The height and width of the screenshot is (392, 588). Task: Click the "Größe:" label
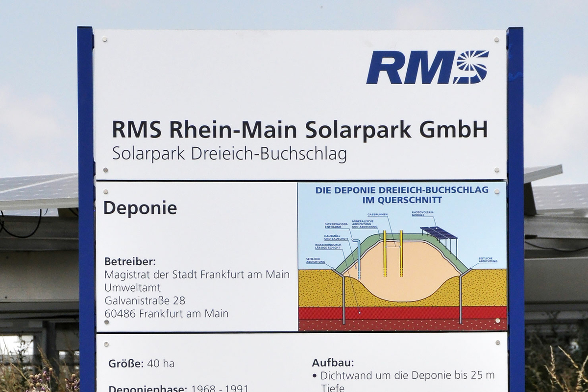point(126,364)
